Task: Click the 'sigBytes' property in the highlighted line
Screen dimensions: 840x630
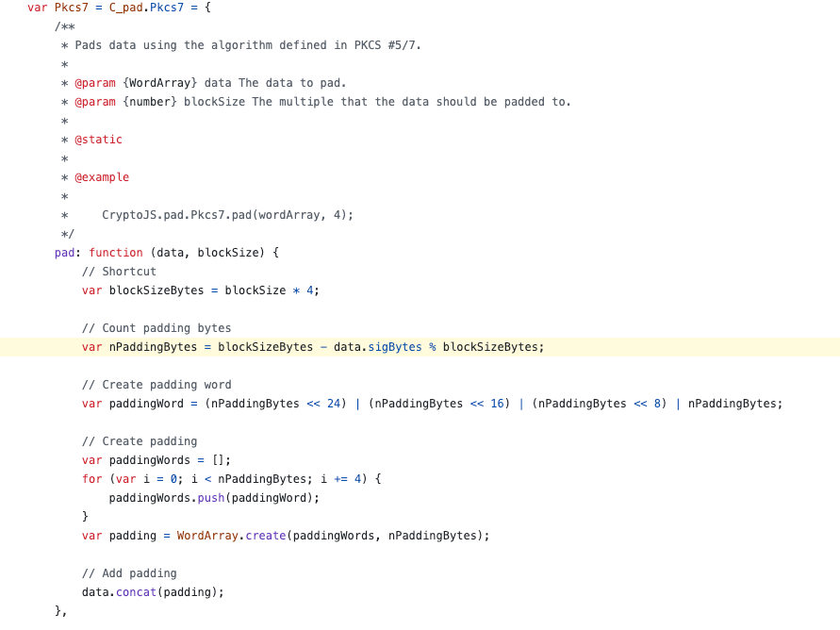Action: [x=395, y=347]
